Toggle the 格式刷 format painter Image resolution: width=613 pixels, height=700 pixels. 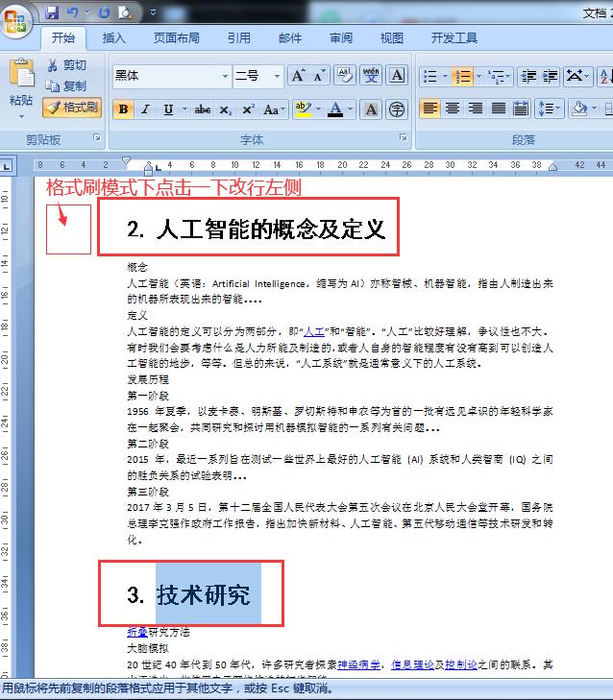pos(72,108)
